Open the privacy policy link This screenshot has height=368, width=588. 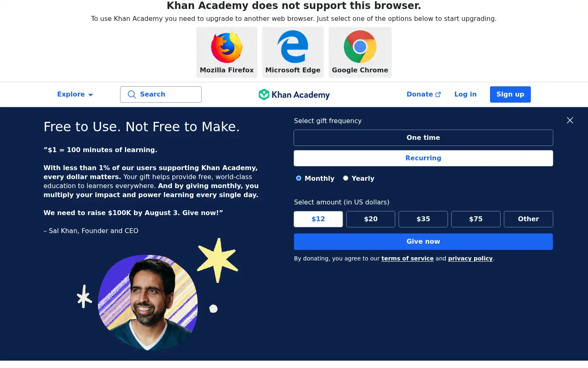[470, 258]
